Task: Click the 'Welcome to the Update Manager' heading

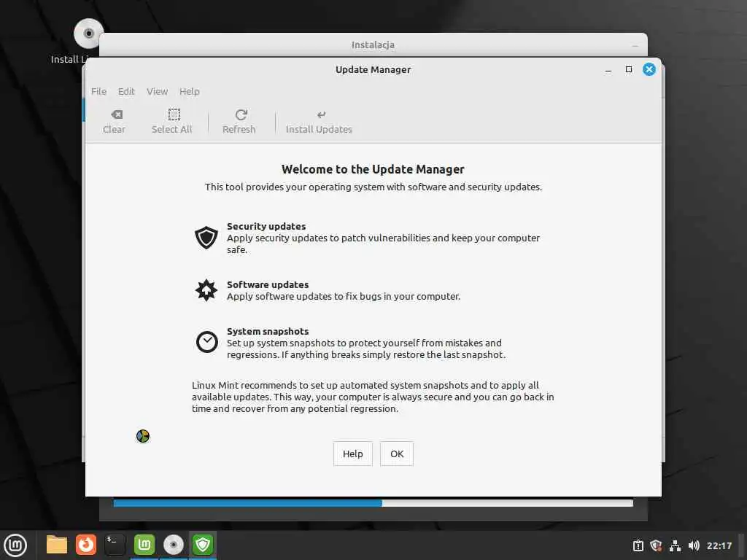Action: point(373,169)
